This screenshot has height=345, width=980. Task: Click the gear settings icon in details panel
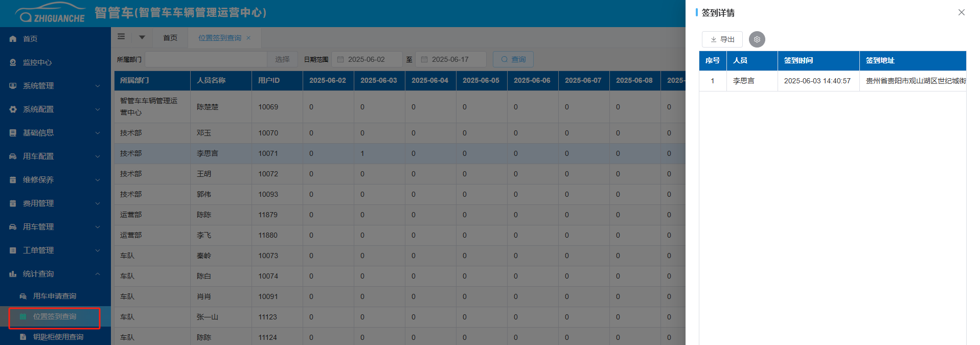[757, 39]
